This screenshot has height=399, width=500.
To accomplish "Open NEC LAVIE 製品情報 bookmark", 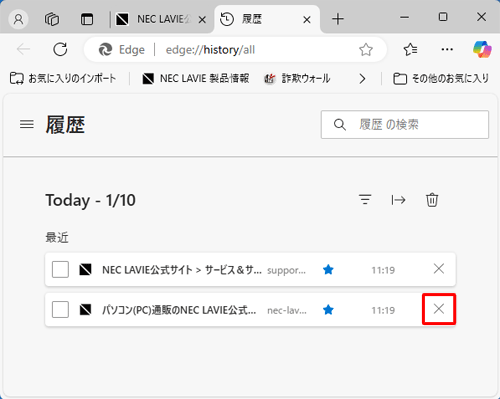I will [x=196, y=79].
